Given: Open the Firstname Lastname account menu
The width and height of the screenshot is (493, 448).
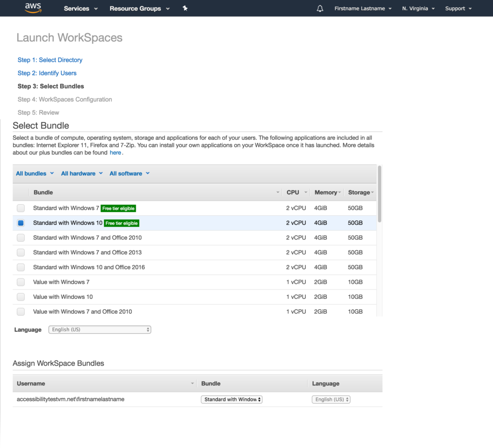Looking at the screenshot, I should click(363, 9).
